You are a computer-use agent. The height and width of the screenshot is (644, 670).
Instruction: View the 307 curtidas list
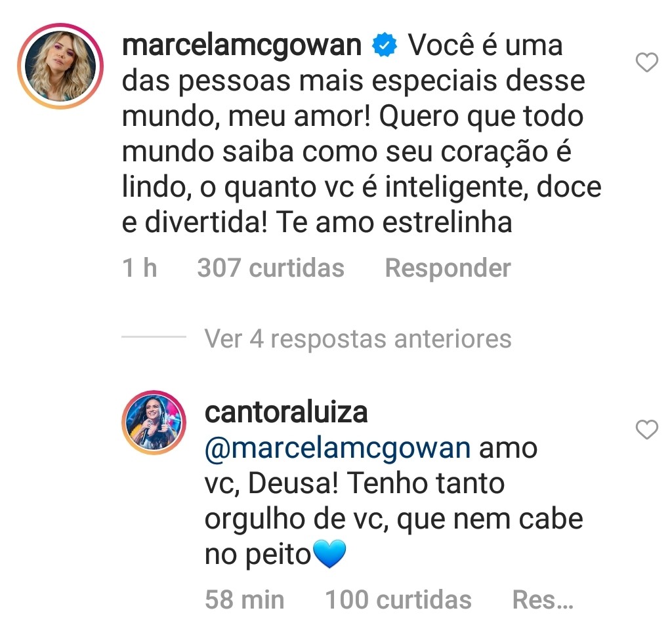pos(270,268)
